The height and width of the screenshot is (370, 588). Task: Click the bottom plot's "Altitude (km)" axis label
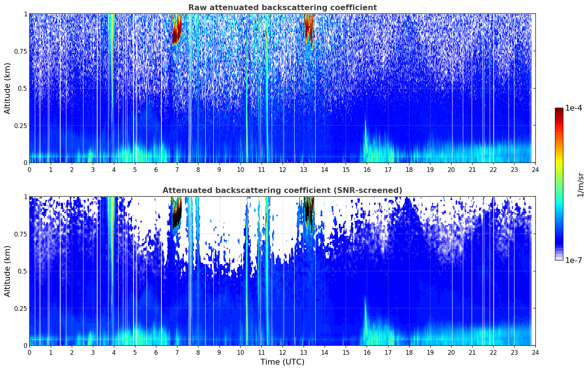point(8,271)
